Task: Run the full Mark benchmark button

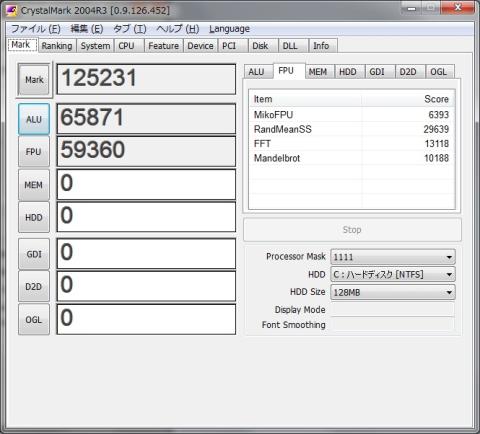Action: (x=34, y=80)
